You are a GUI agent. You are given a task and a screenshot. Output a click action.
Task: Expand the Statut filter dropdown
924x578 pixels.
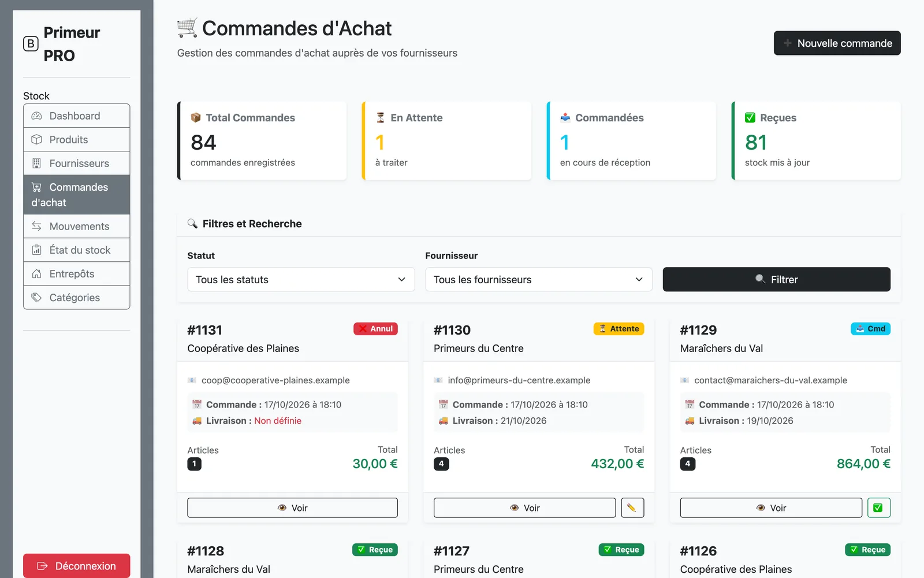click(x=301, y=279)
